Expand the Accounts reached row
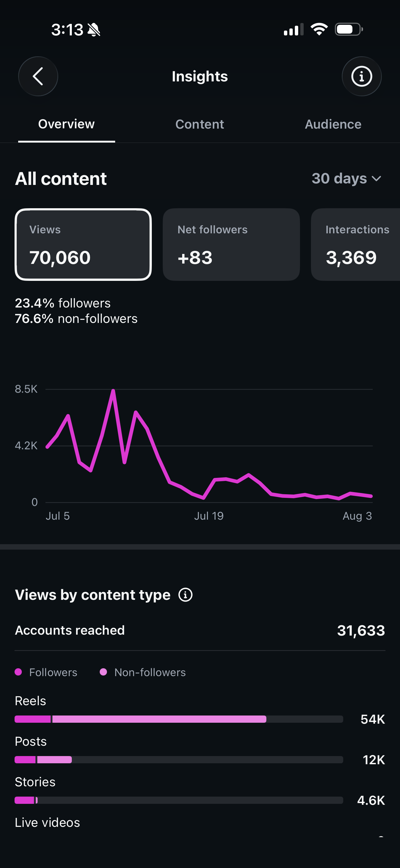Viewport: 400px width, 868px height. [x=200, y=630]
